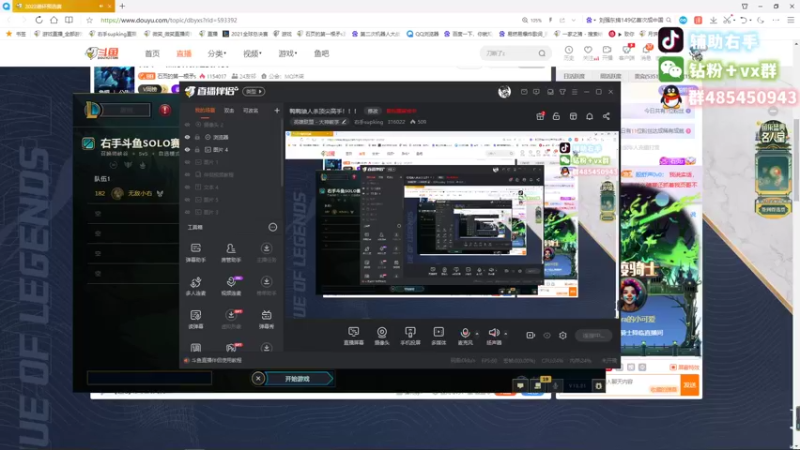The width and height of the screenshot is (800, 450).
Task: Add a new scene with plus button
Action: tap(277, 110)
